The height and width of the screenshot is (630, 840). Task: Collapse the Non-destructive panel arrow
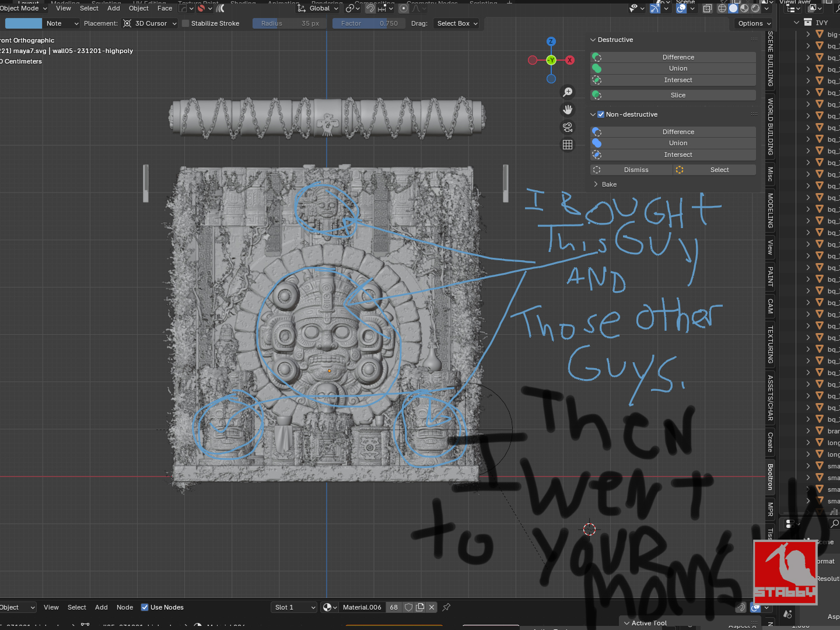593,114
